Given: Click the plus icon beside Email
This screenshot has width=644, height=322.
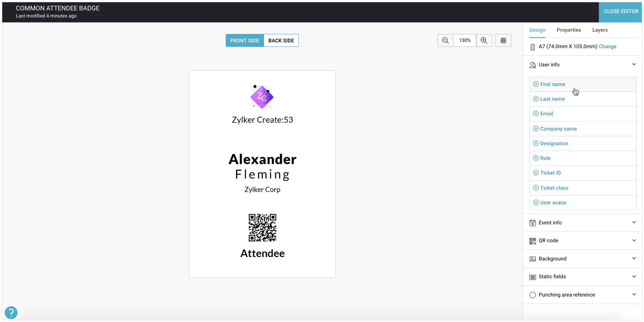Looking at the screenshot, I should pos(536,114).
